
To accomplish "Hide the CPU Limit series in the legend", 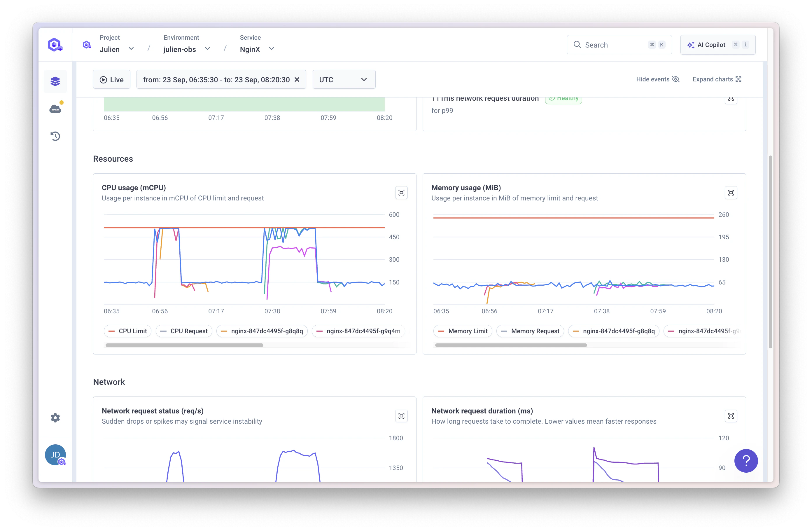I will point(127,331).
